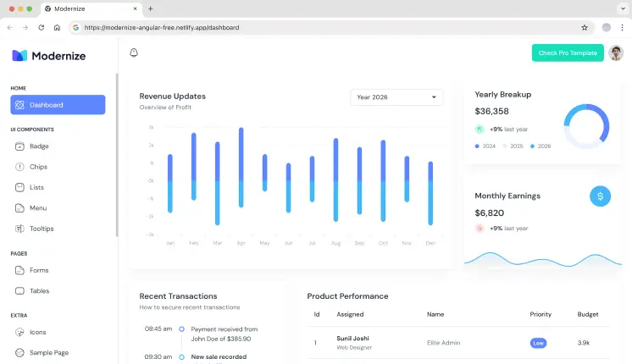The width and height of the screenshot is (632, 364).
Task: Click the Icons page sidebar icon
Action: click(x=19, y=332)
